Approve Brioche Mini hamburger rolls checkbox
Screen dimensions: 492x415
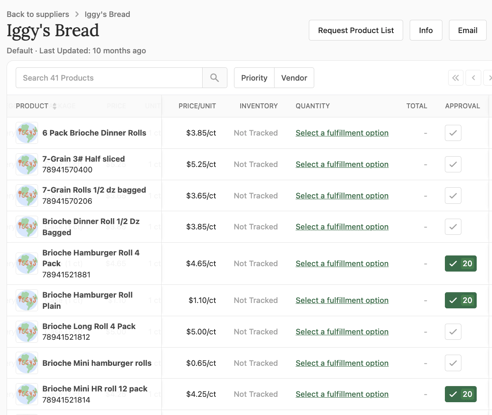tap(453, 363)
